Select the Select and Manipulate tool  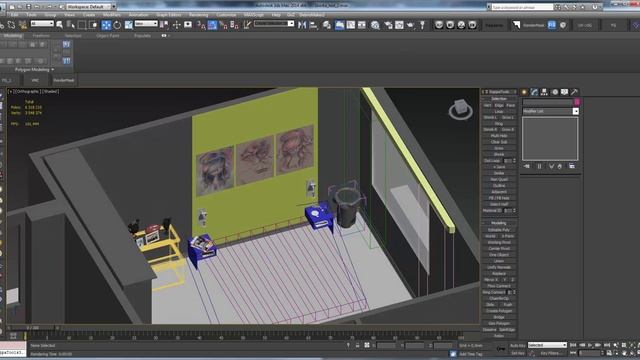pyautogui.click(x=176, y=25)
